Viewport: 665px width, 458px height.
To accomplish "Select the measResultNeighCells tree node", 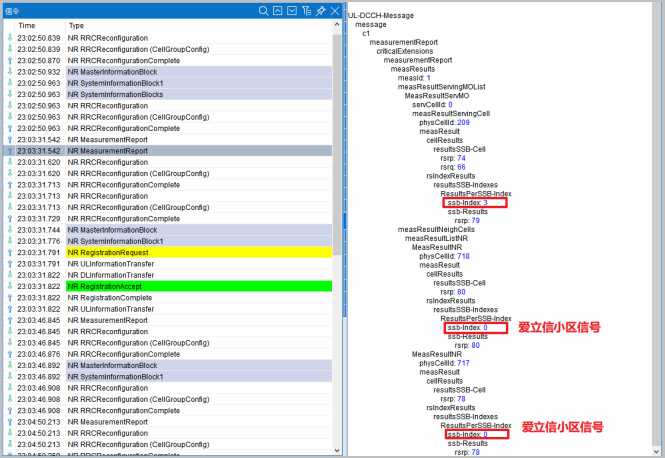I will tap(436, 229).
